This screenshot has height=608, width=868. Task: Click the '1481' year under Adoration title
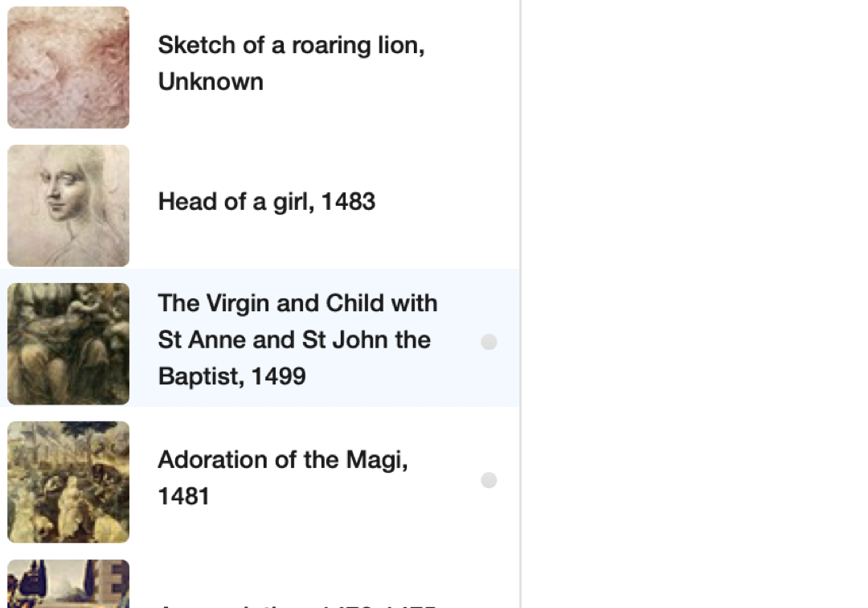click(x=183, y=496)
